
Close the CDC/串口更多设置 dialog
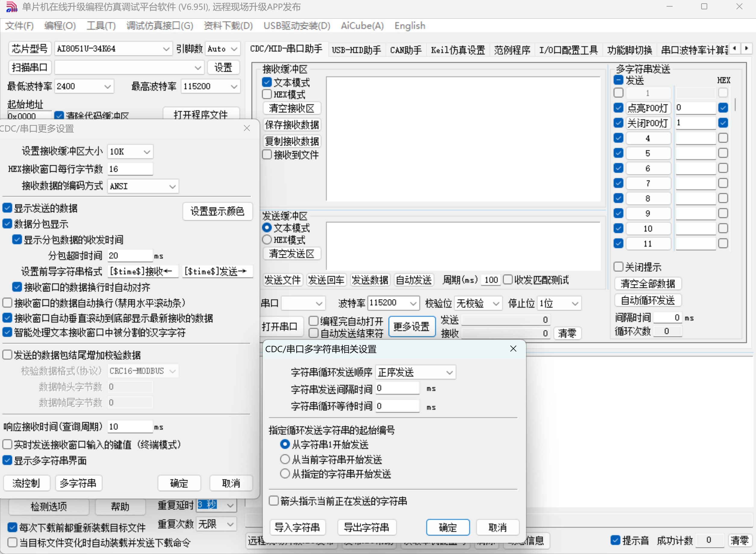(x=247, y=128)
